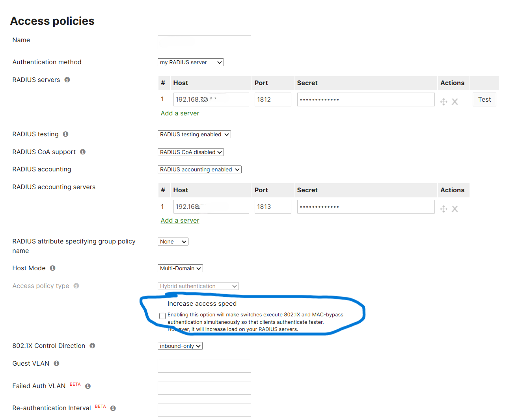Click the Guest VLAN info icon
505x420 pixels.
point(56,363)
